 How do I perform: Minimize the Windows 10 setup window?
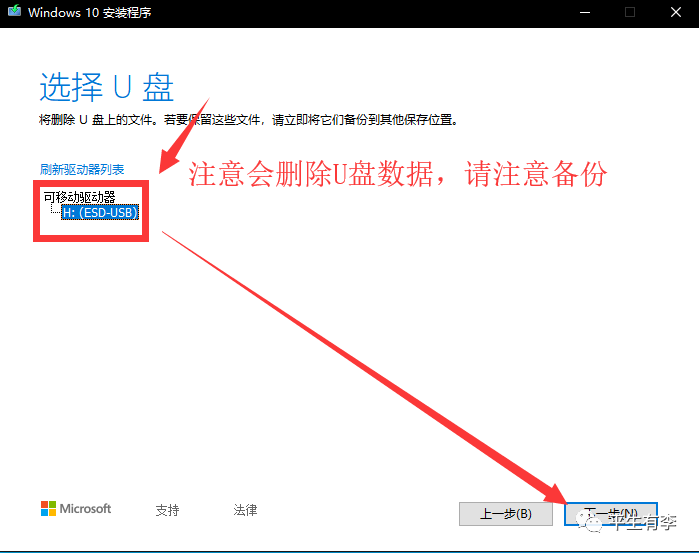pyautogui.click(x=585, y=12)
